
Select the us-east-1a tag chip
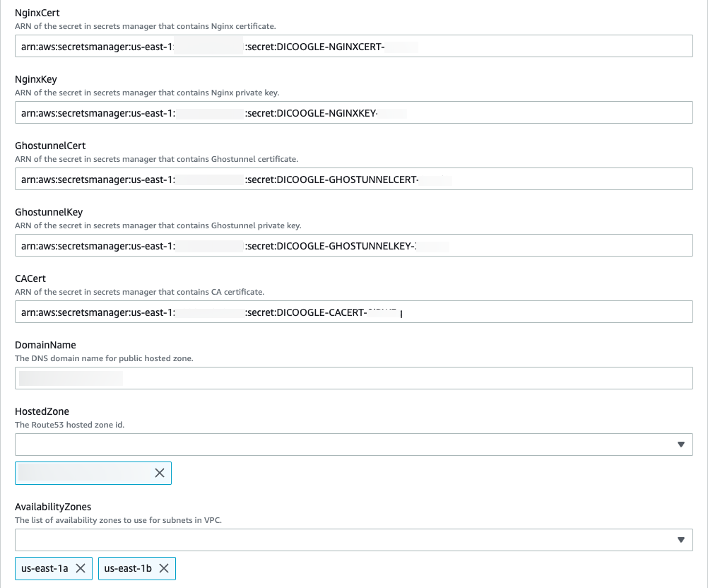[44, 568]
